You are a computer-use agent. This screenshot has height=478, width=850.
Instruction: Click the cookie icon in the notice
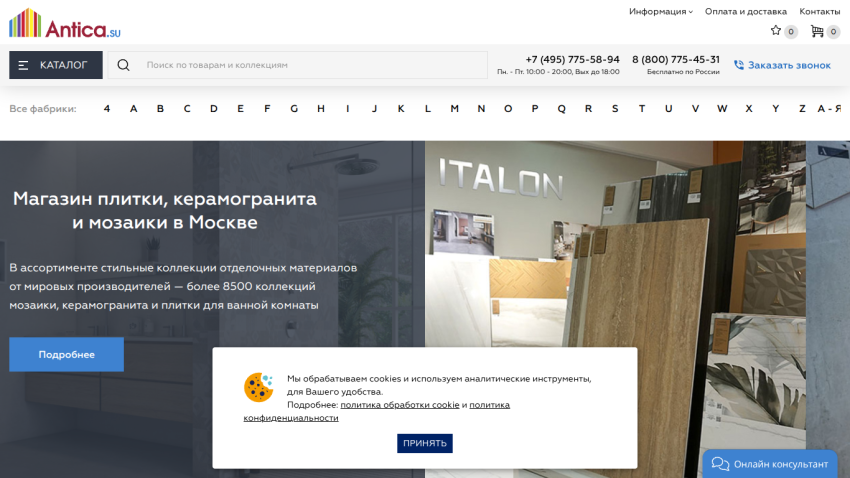click(x=259, y=387)
